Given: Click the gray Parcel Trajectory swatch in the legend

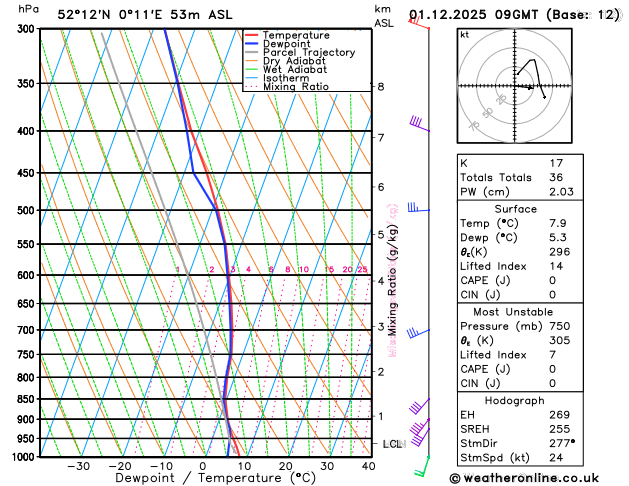Looking at the screenshot, I should [252, 53].
